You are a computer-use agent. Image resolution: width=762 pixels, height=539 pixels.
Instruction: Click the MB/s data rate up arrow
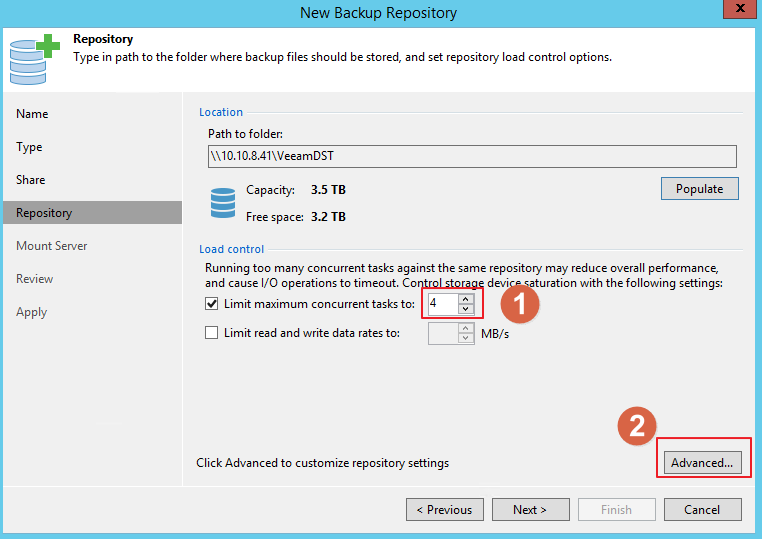click(x=465, y=328)
